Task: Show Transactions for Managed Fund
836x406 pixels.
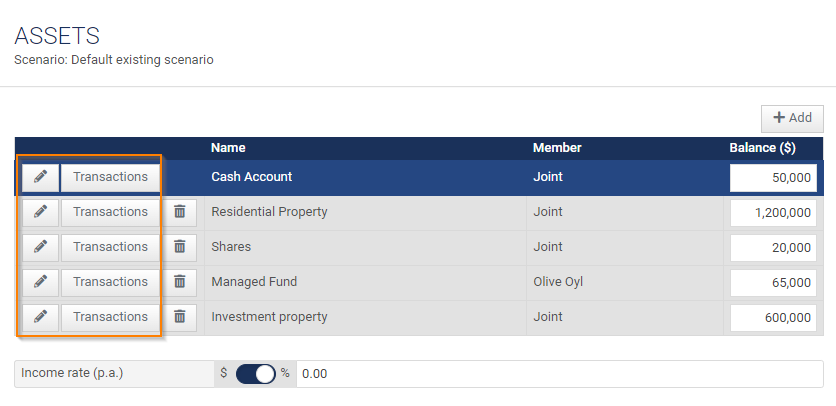Action: [x=110, y=282]
